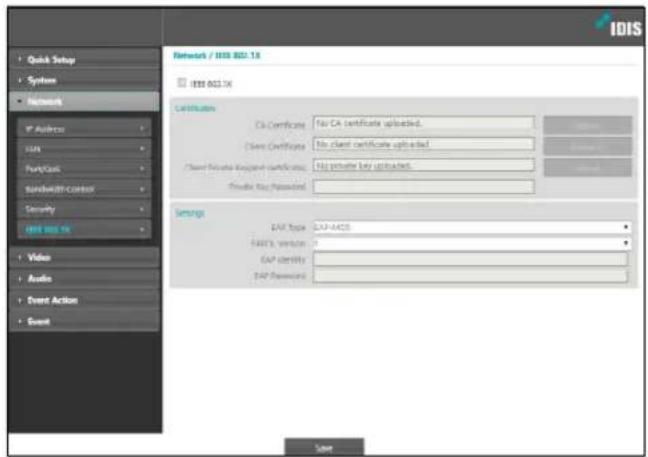Save the IEEE 802.1X settings
Screen dimensions: 648x457
[324, 447]
